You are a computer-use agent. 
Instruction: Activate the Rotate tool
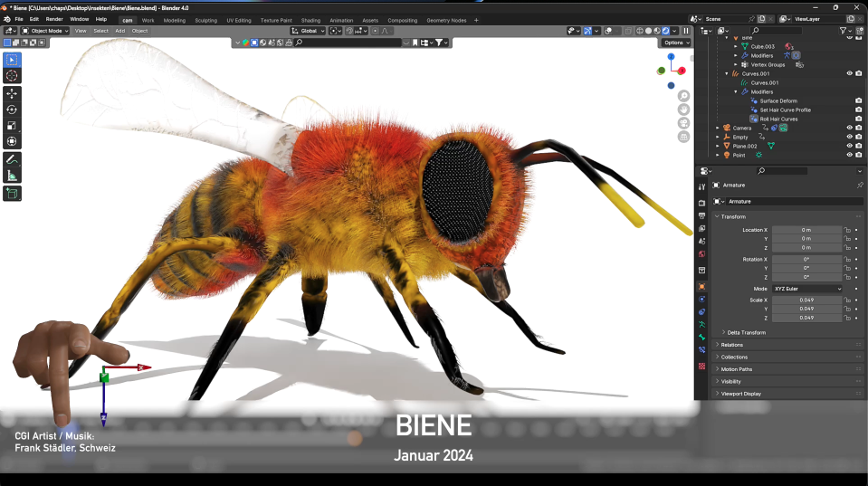click(12, 110)
